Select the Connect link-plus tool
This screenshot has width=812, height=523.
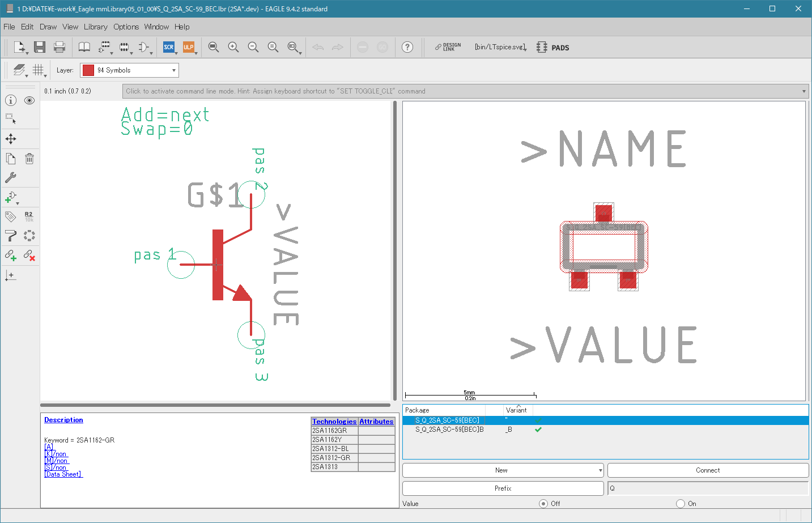pos(11,255)
